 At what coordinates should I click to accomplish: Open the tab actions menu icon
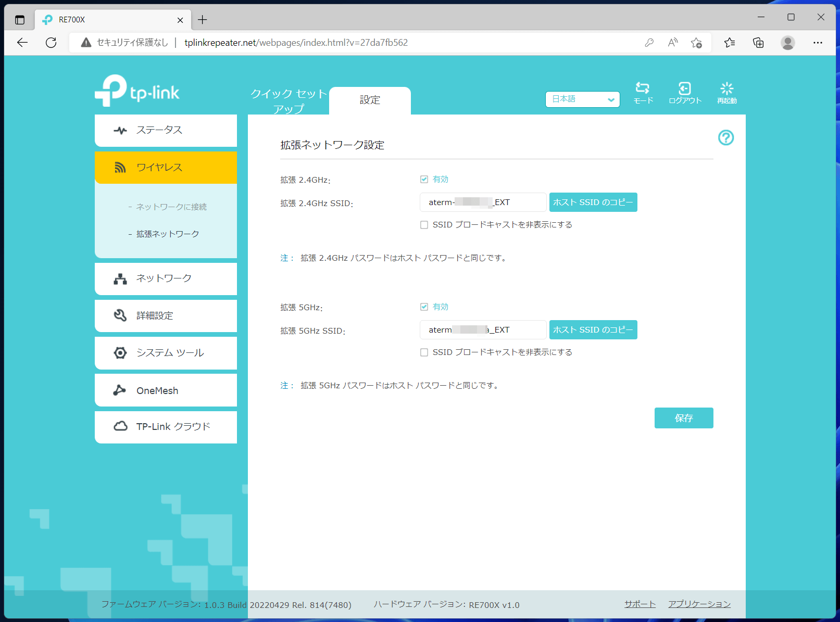coord(20,20)
